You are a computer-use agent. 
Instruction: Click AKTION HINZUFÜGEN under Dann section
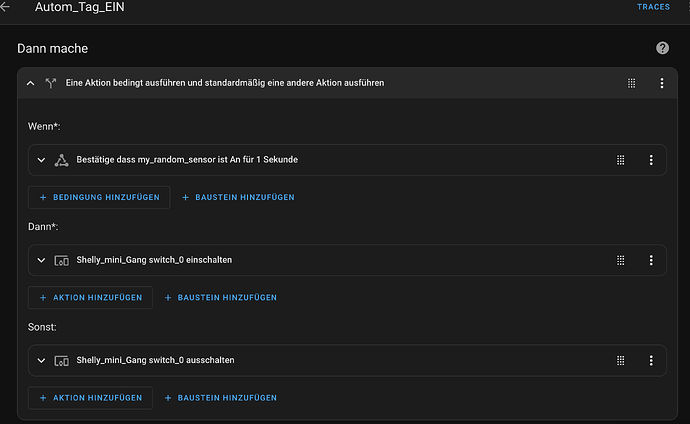point(90,298)
